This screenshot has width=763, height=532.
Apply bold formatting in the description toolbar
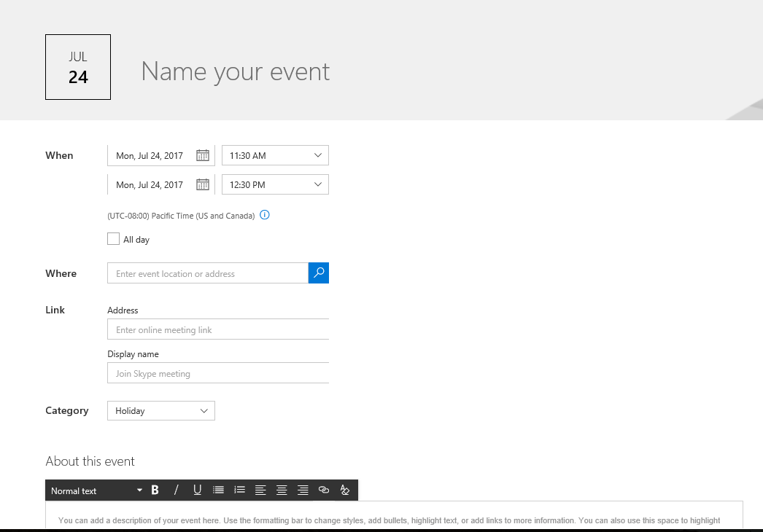[155, 490]
